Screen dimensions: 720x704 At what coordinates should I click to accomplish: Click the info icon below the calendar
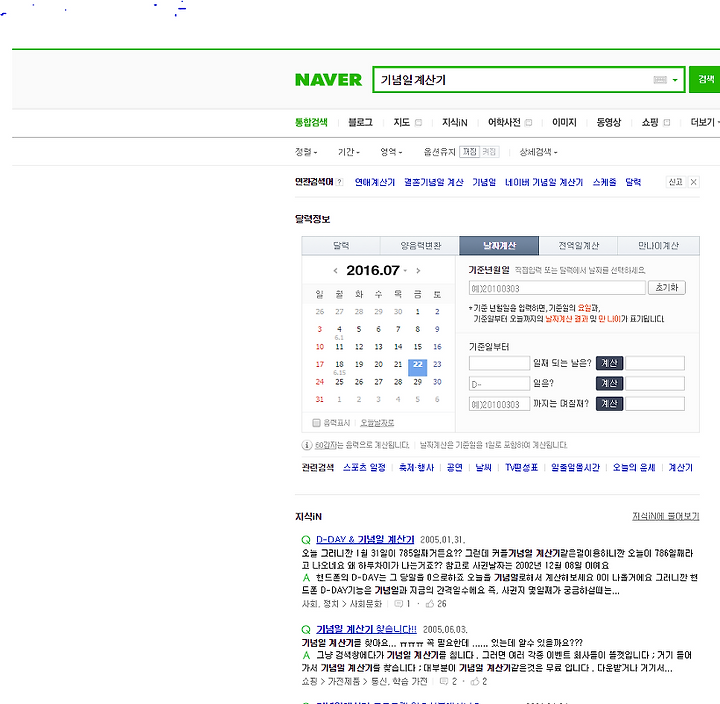tap(307, 445)
